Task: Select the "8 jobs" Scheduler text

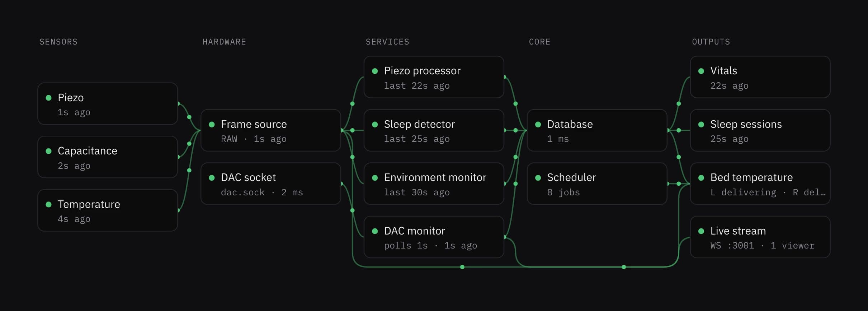Action: pyautogui.click(x=563, y=192)
